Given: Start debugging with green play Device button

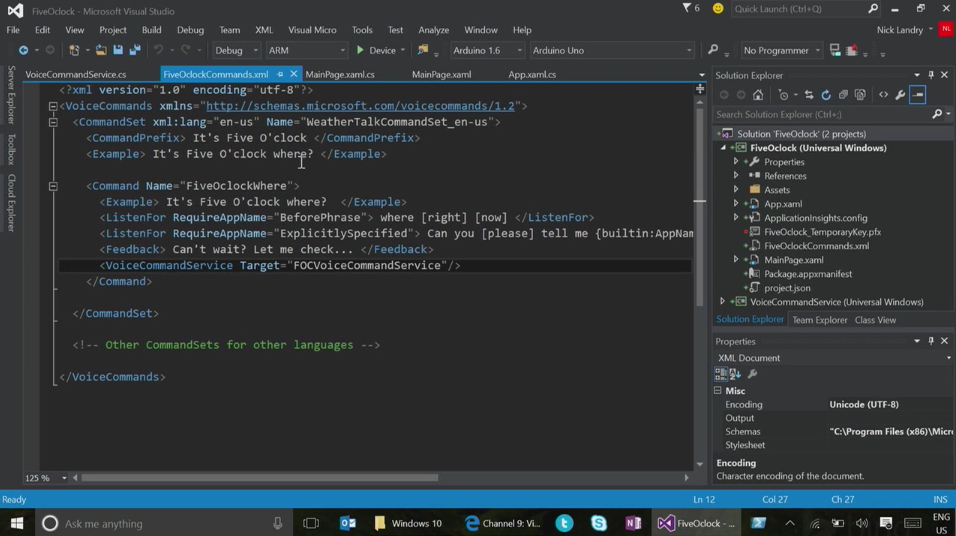Looking at the screenshot, I should 376,51.
